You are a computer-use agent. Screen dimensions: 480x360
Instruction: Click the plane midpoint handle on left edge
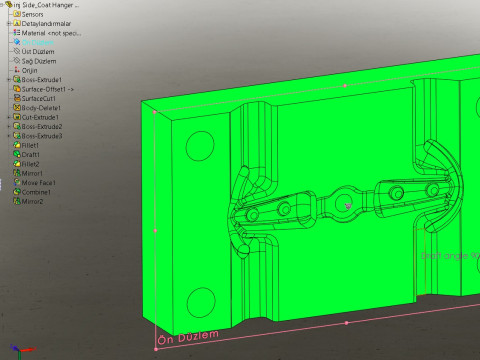tap(155, 230)
